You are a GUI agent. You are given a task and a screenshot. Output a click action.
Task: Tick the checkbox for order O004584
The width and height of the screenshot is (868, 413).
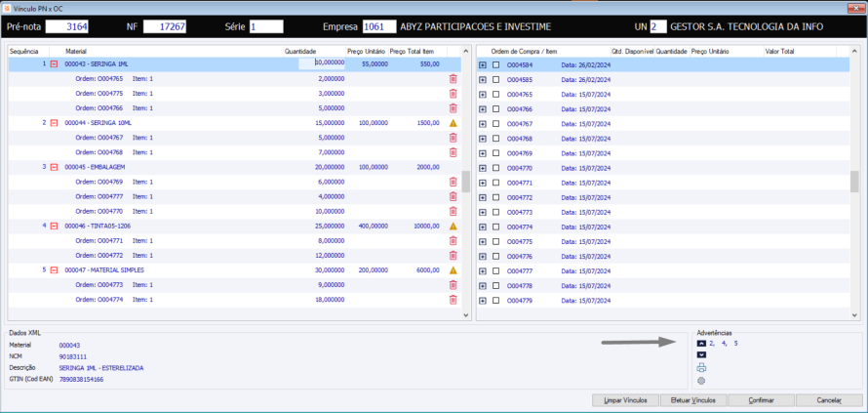click(496, 64)
